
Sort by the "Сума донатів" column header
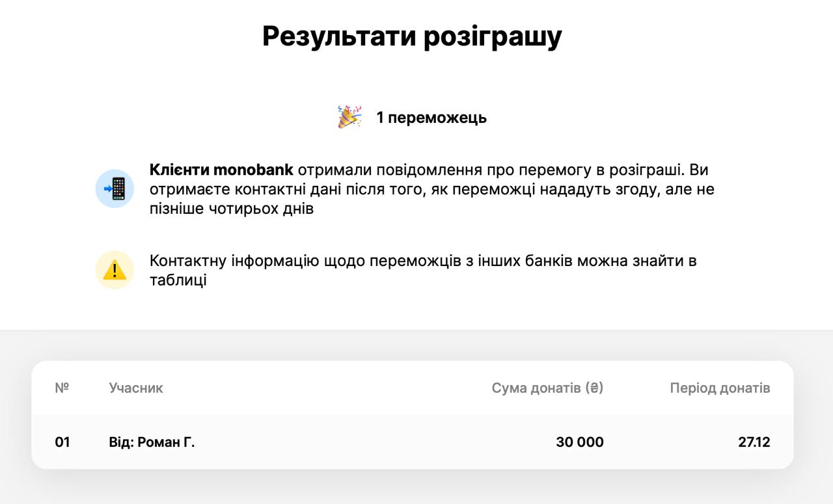(x=536, y=388)
